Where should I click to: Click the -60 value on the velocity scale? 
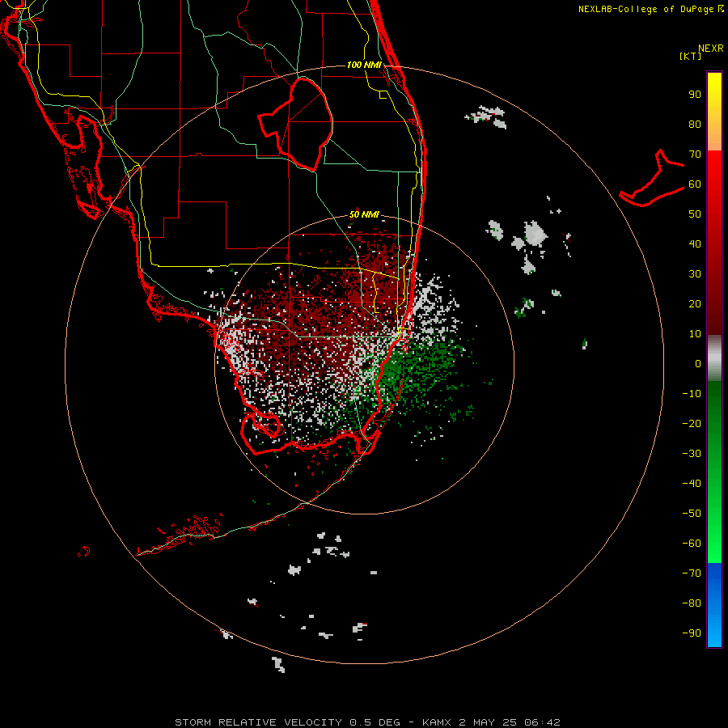click(x=692, y=544)
